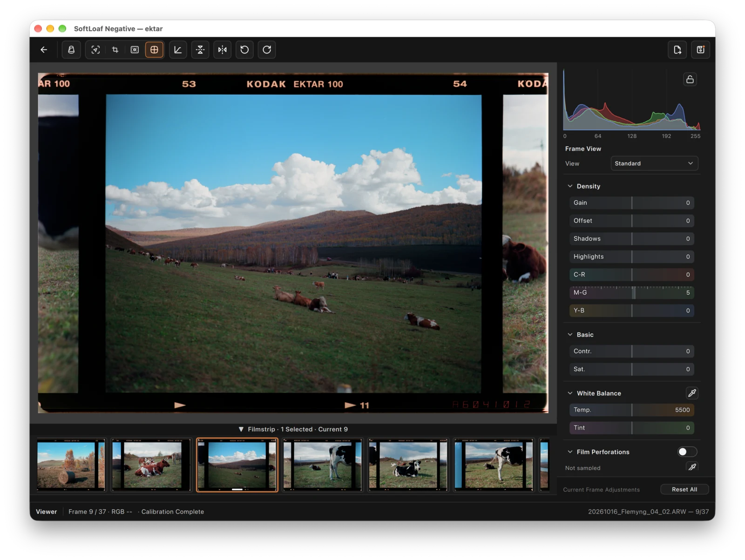Click the Contr. slider
Image resolution: width=745 pixels, height=560 pixels.
pyautogui.click(x=632, y=351)
